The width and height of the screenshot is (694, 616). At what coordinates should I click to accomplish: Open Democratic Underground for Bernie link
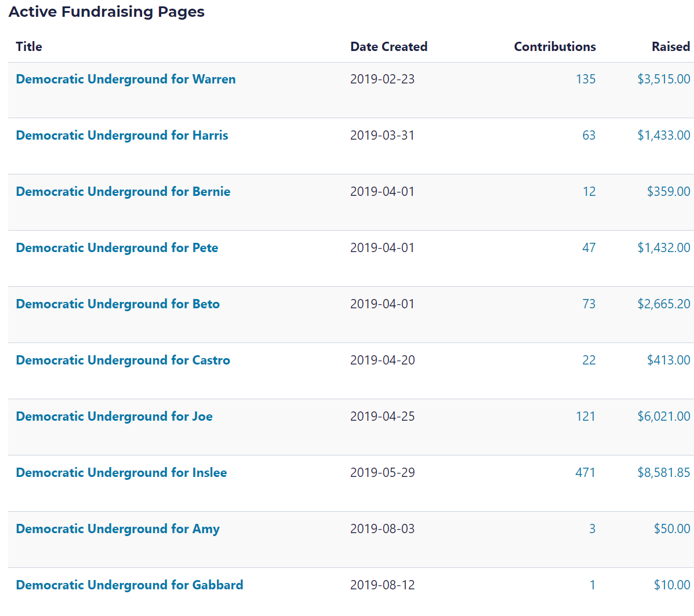(x=123, y=192)
